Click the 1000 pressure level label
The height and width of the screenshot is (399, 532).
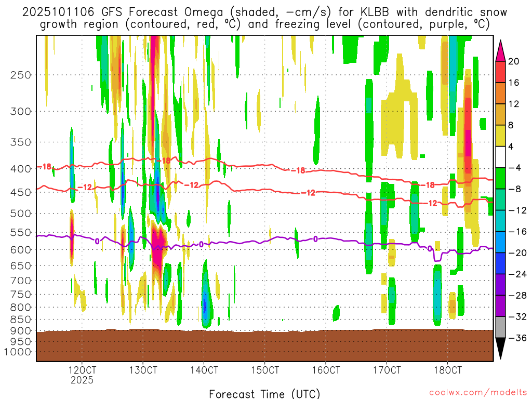coord(18,352)
